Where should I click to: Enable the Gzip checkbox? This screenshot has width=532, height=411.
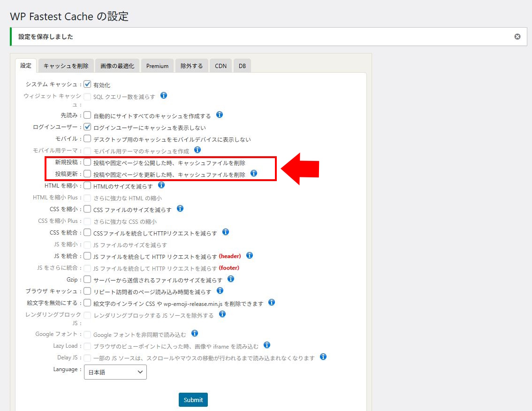pos(87,279)
